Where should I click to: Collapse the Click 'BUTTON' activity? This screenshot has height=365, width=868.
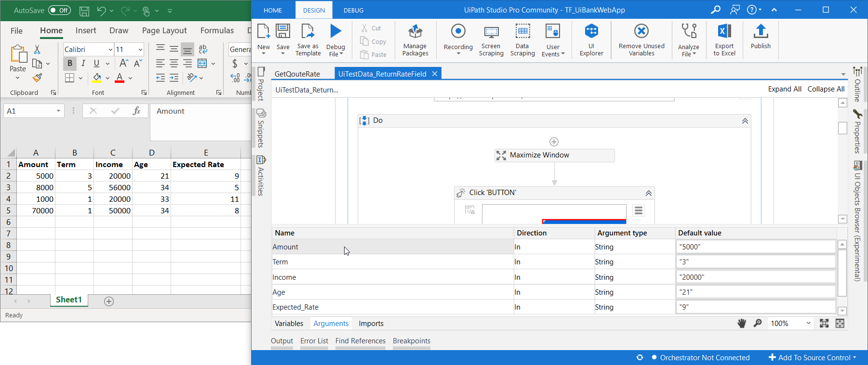[648, 193]
